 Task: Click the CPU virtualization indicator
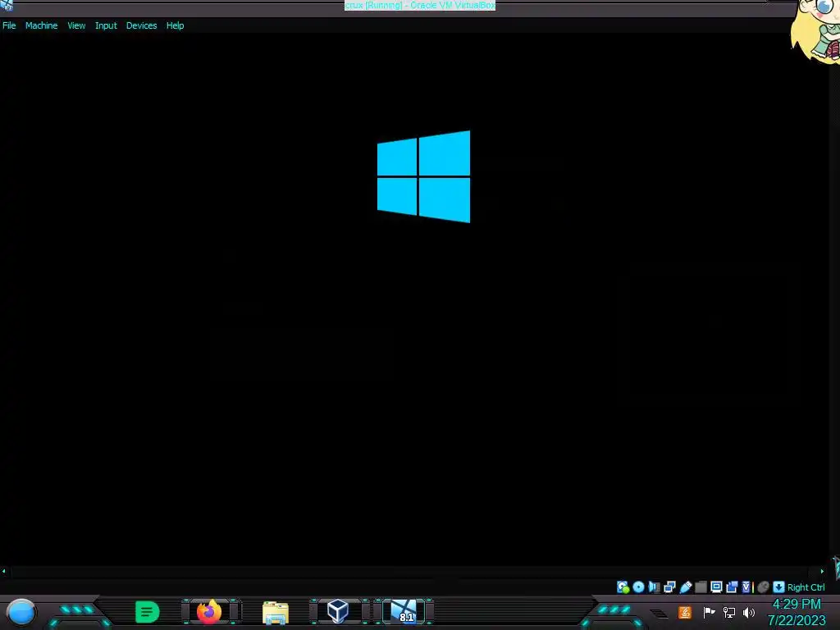pos(747,587)
